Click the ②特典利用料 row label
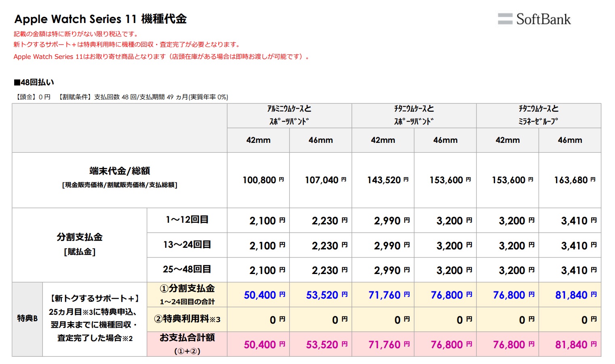615x364 pixels. [x=187, y=319]
